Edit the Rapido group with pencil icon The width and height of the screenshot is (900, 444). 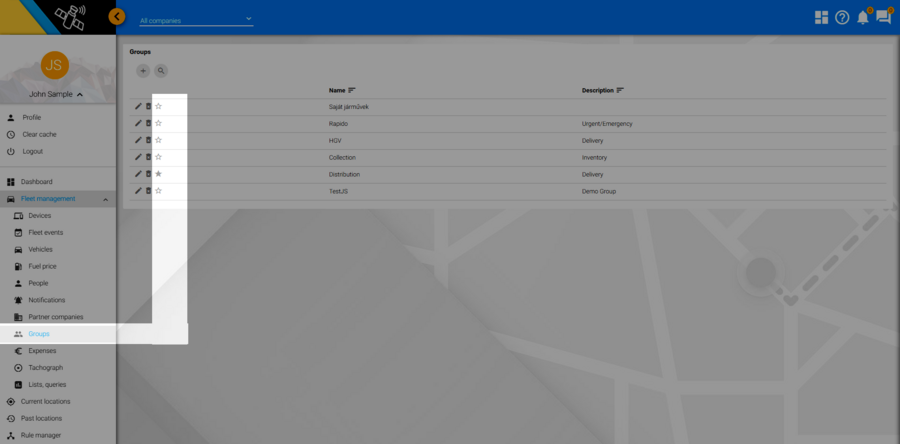138,123
